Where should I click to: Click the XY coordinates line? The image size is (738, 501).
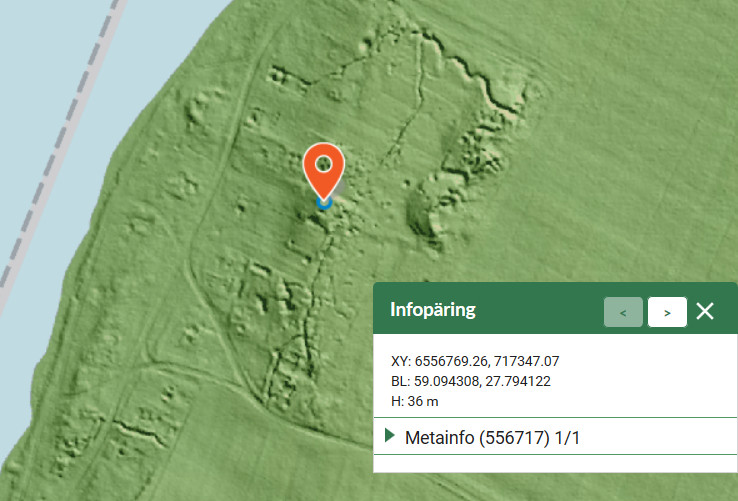(x=461, y=361)
